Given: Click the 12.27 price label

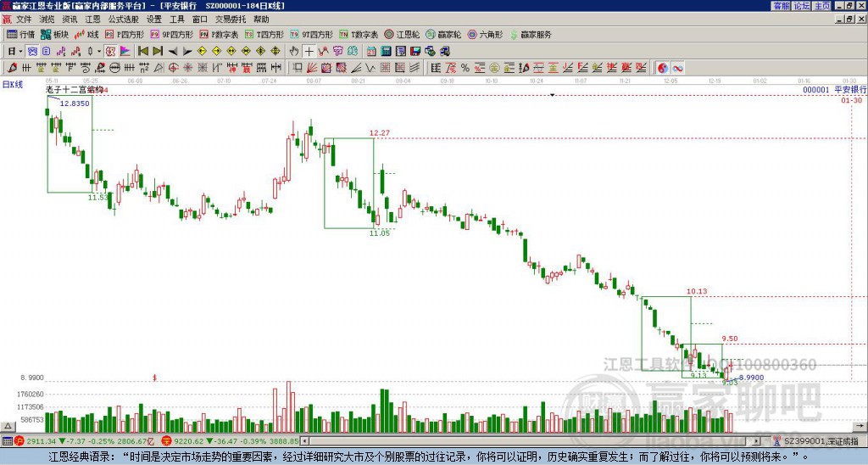Looking at the screenshot, I should point(380,133).
